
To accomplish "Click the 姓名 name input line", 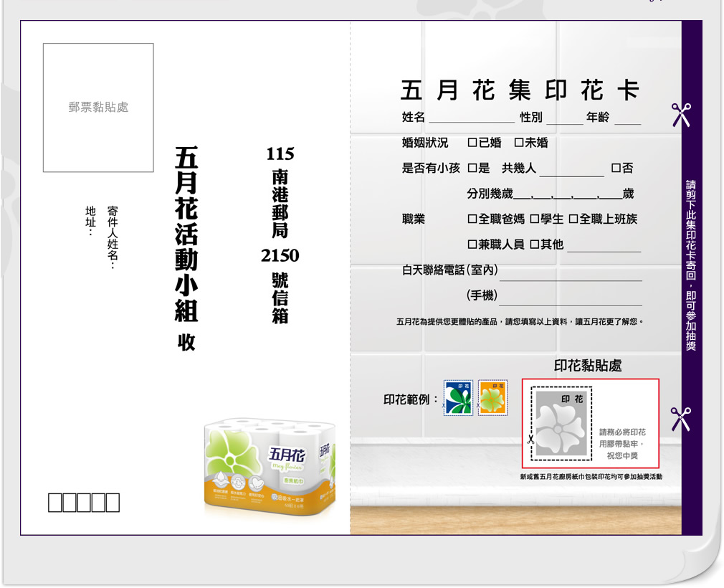I will pyautogui.click(x=471, y=118).
